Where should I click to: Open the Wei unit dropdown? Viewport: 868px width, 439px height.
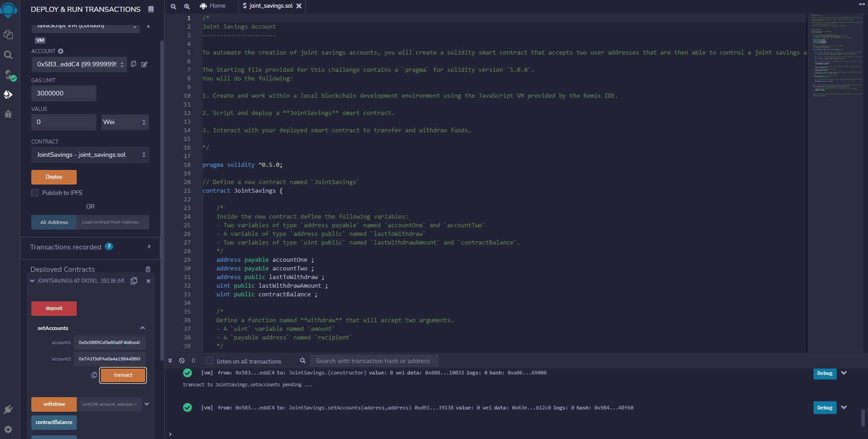tap(125, 122)
